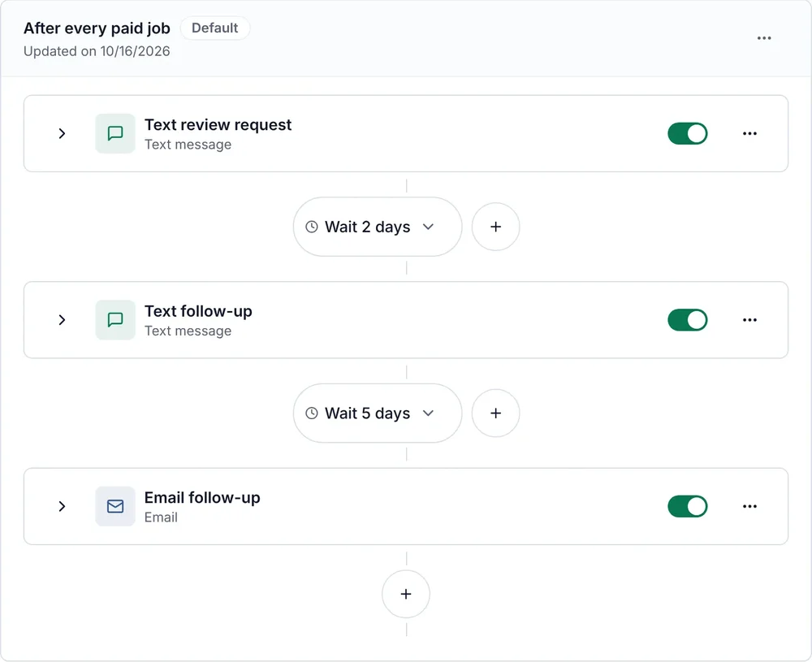
Task: Disable the Text follow-up toggle
Action: (x=687, y=320)
